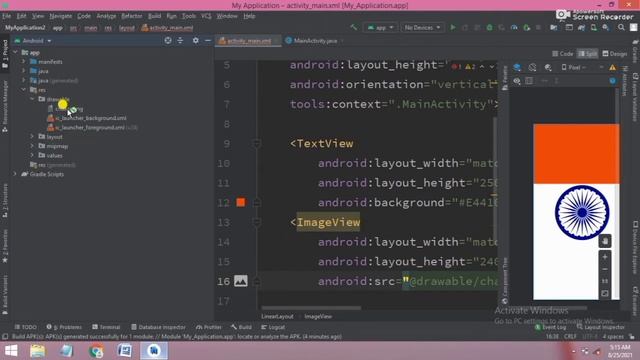Open the Build menu

tap(154, 16)
